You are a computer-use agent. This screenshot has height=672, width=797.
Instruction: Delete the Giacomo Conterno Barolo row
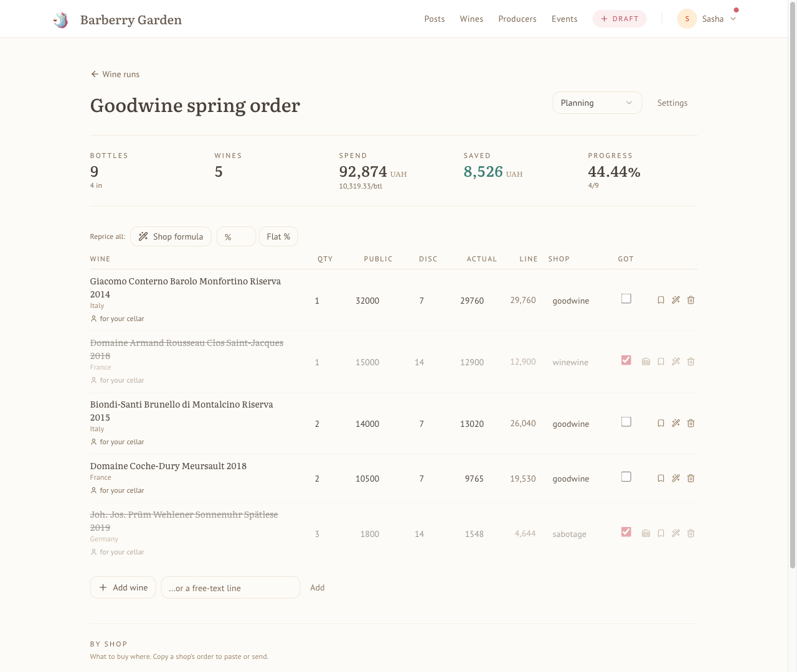pyautogui.click(x=691, y=300)
